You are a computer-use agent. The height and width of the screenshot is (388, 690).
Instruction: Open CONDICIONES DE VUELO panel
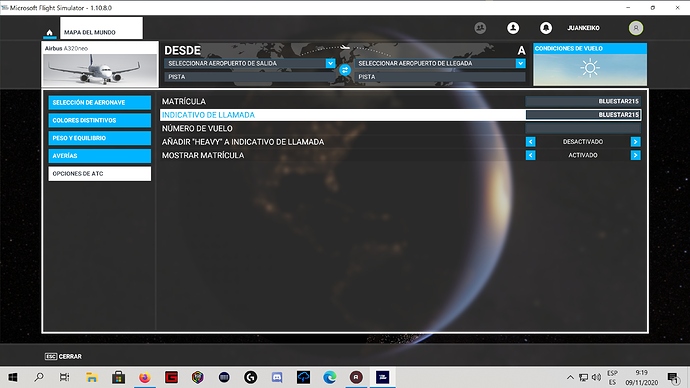(590, 64)
